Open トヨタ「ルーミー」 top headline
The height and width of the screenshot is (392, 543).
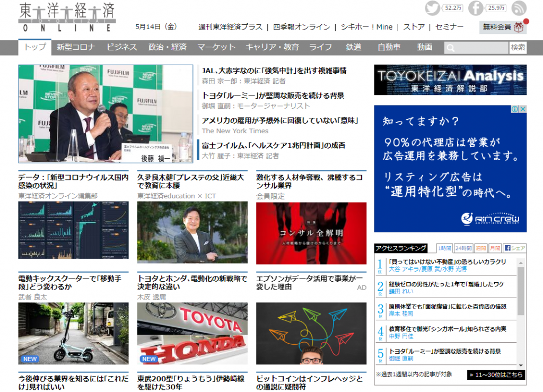click(273, 95)
